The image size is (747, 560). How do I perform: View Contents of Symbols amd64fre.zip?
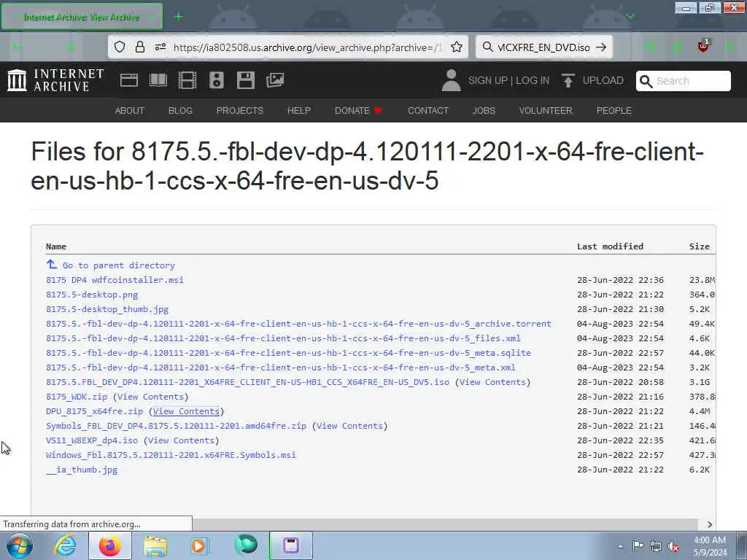tap(349, 426)
